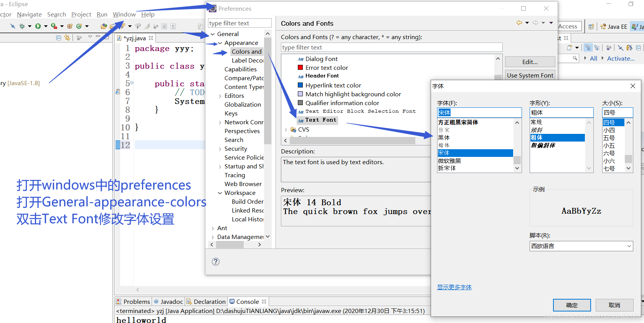The image size is (644, 323).
Task: Click New Task icon in Task List
Action: point(570,48)
